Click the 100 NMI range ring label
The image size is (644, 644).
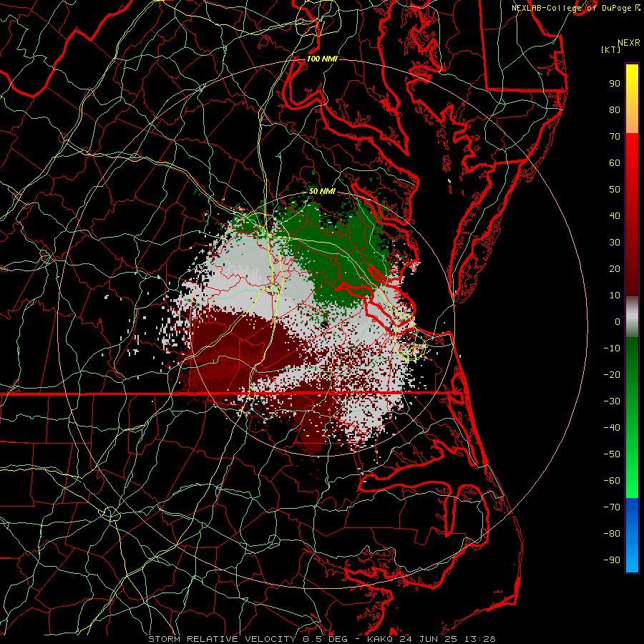322,59
